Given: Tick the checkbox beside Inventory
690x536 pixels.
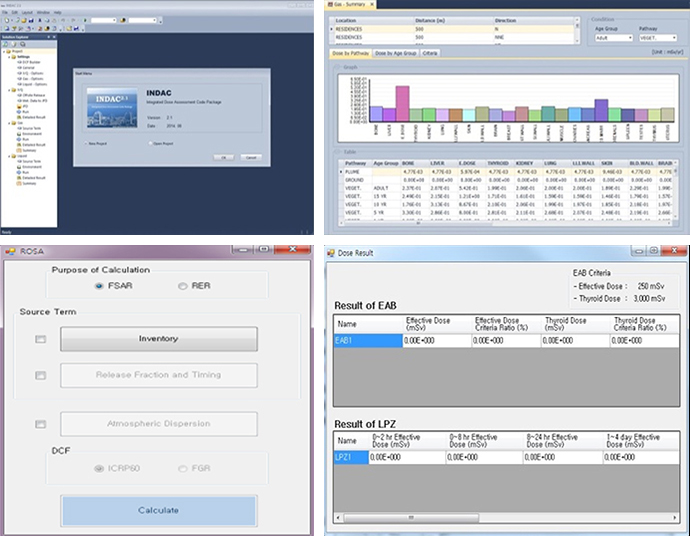Looking at the screenshot, I should 41,340.
